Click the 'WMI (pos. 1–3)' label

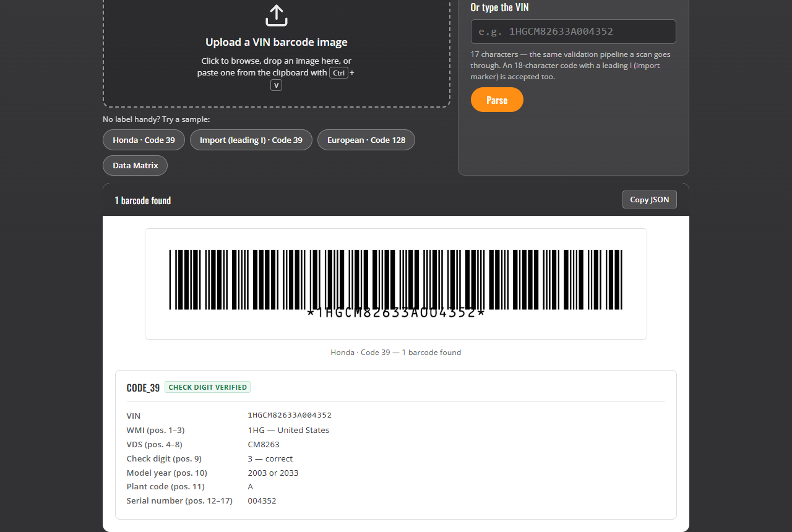coord(155,430)
